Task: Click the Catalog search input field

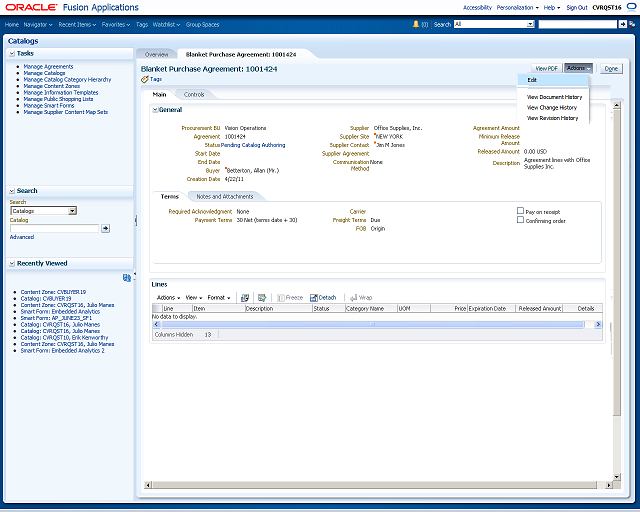Action: (54, 228)
